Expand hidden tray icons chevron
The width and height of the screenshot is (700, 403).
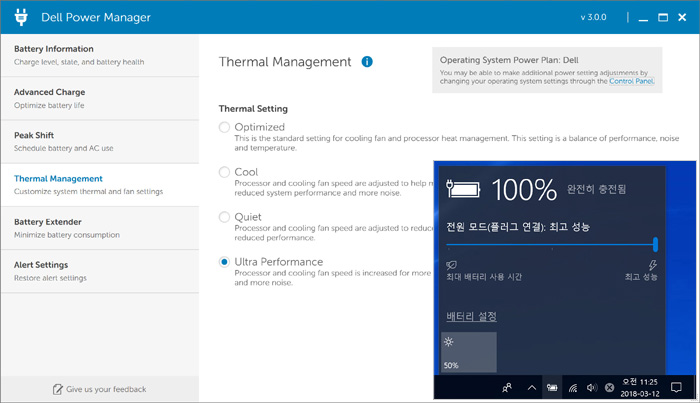click(532, 388)
